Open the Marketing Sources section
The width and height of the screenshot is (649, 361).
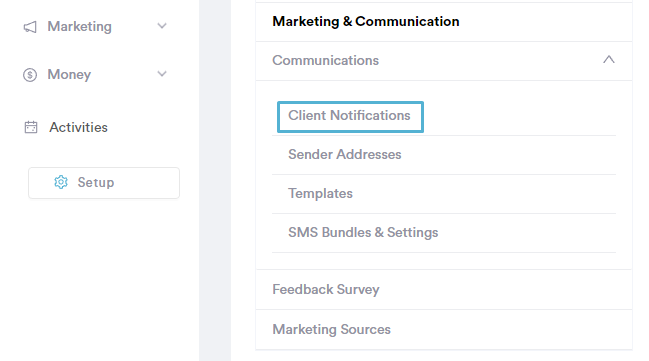pyautogui.click(x=444, y=330)
